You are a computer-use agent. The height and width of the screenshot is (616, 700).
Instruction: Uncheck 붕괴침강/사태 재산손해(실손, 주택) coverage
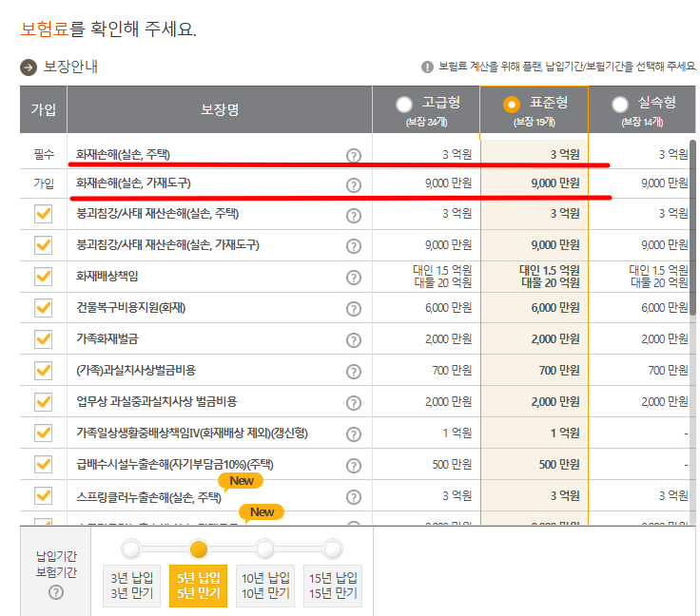coord(44,214)
